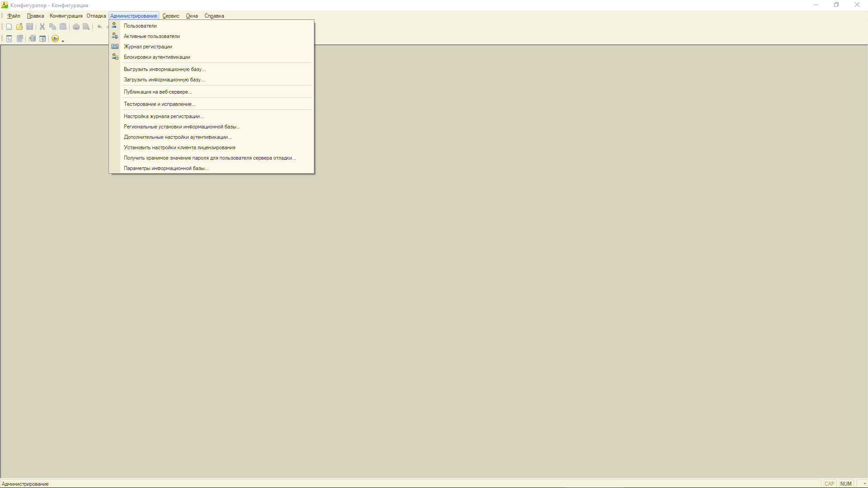Open the Правка menu
This screenshot has height=488, width=868.
pos(35,16)
